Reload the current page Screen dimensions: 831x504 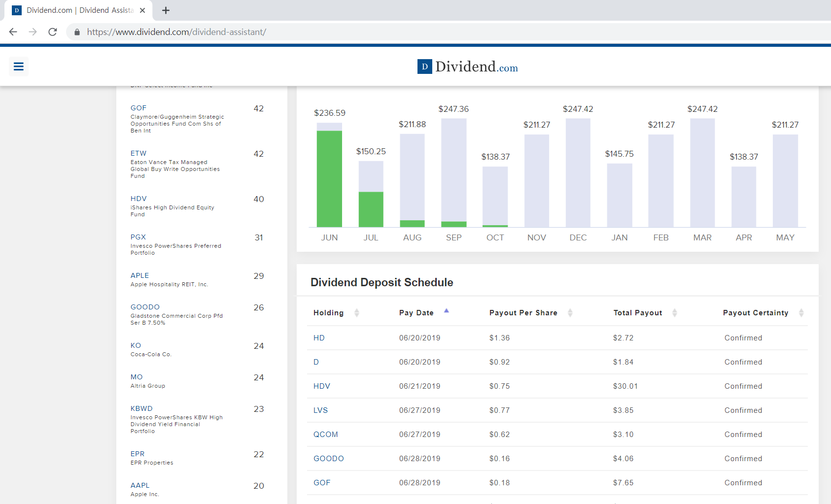point(53,32)
